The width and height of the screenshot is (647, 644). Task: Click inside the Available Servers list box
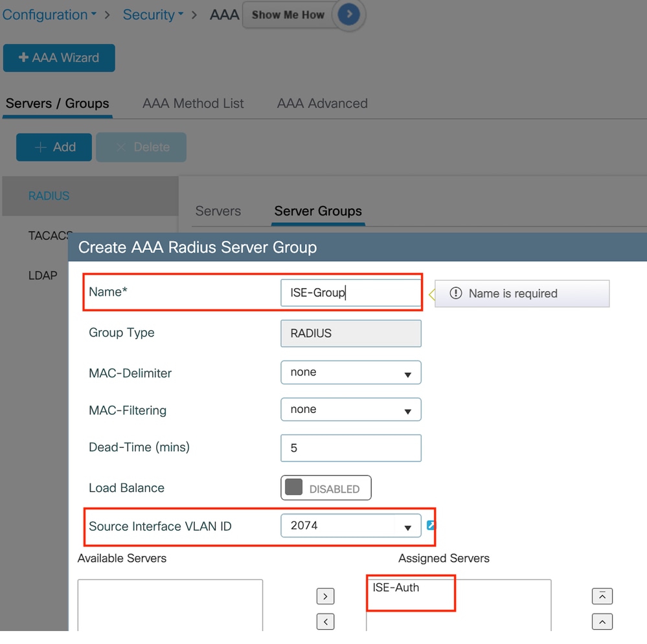click(x=170, y=605)
